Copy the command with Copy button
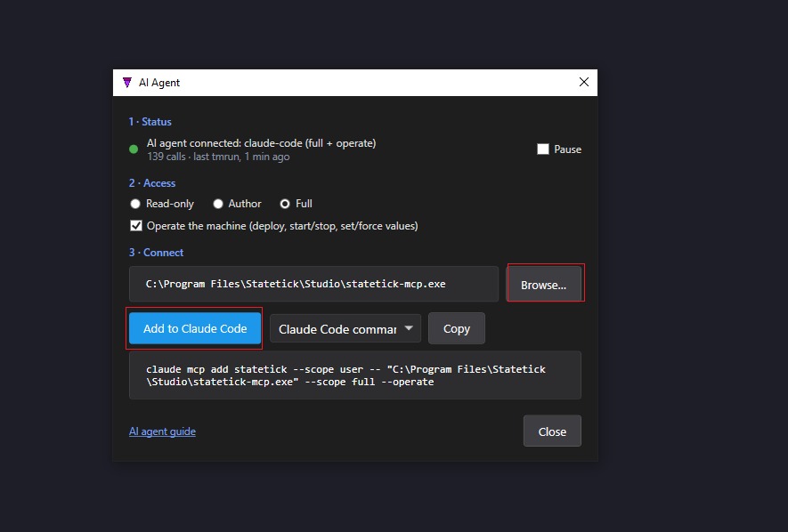This screenshot has width=788, height=532. 456,329
